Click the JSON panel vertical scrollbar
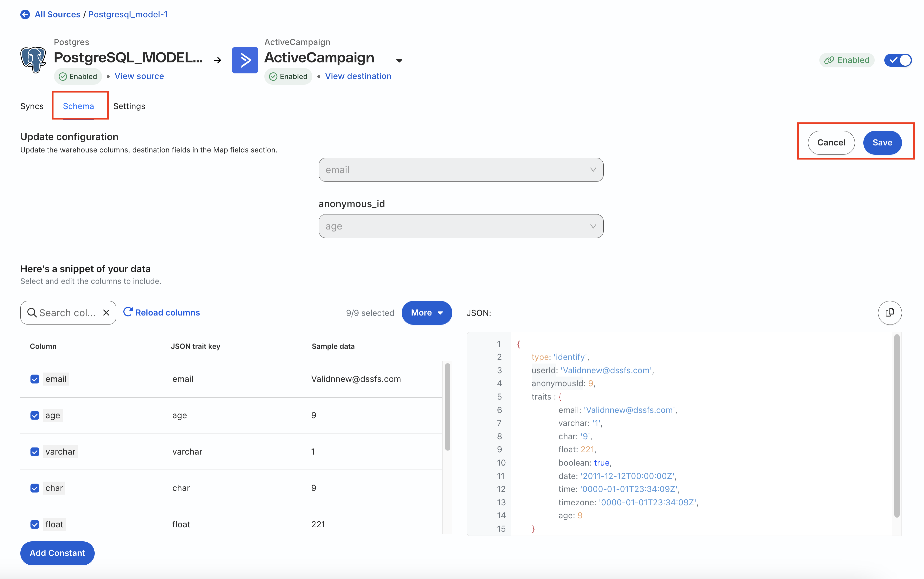Screen dimensions: 924x579 click(896, 426)
